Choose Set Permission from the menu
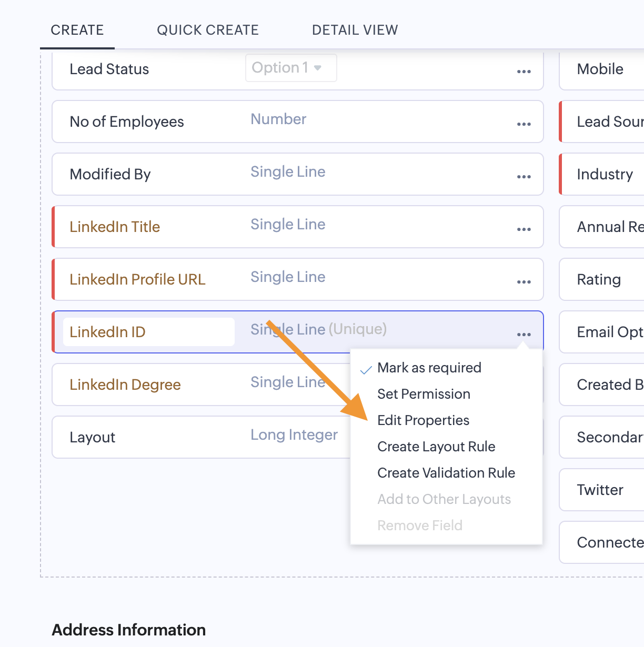 [424, 394]
